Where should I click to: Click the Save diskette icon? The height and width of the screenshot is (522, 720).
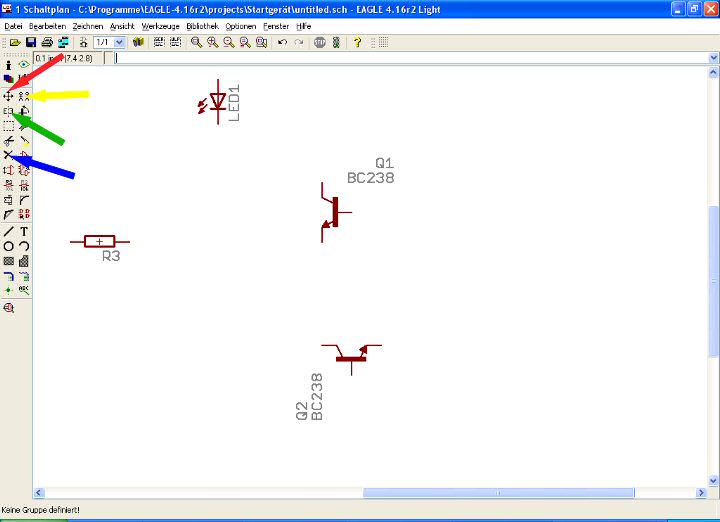[x=31, y=43]
